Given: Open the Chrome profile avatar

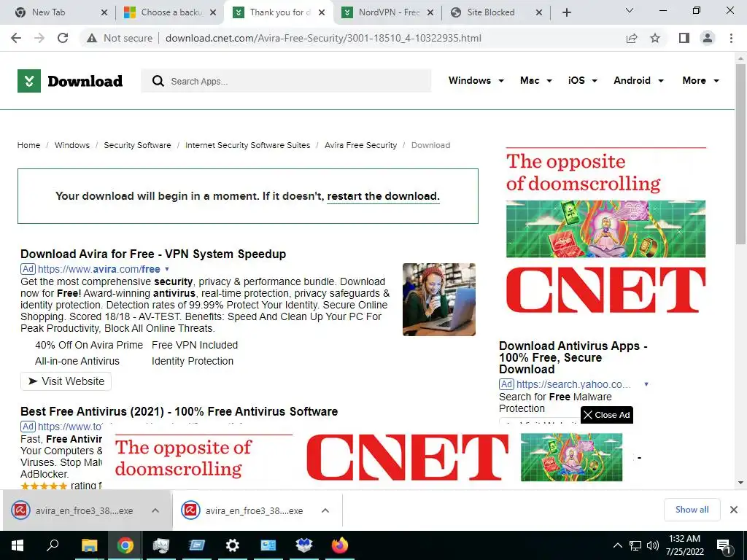Looking at the screenshot, I should pos(708,38).
